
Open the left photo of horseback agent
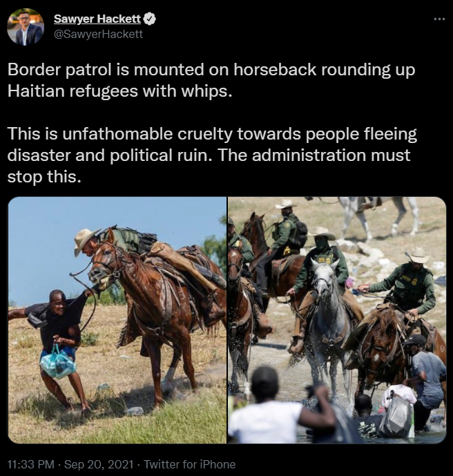(117, 320)
